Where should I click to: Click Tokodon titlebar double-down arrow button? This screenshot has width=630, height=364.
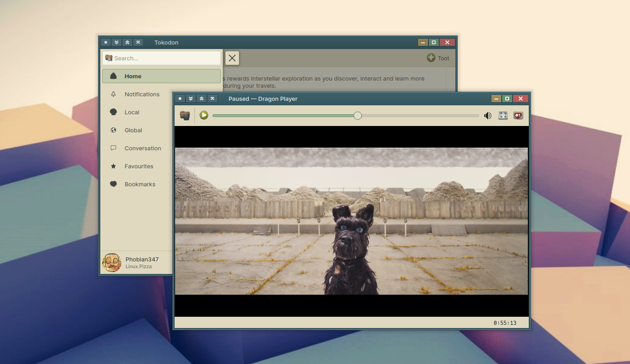click(x=117, y=42)
